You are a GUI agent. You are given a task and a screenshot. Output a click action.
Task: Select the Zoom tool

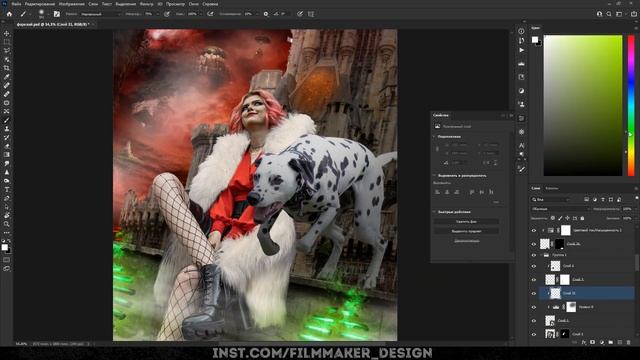click(x=7, y=224)
